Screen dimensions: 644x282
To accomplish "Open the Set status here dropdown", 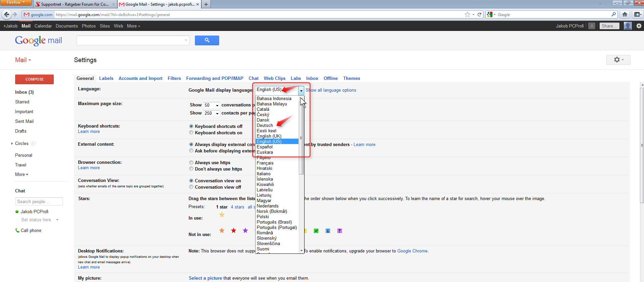I will (x=57, y=220).
